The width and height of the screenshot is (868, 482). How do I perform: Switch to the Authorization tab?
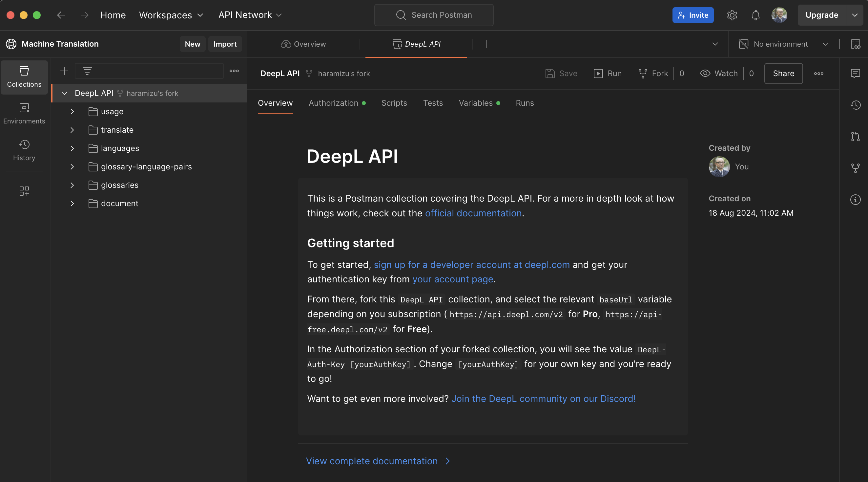337,103
